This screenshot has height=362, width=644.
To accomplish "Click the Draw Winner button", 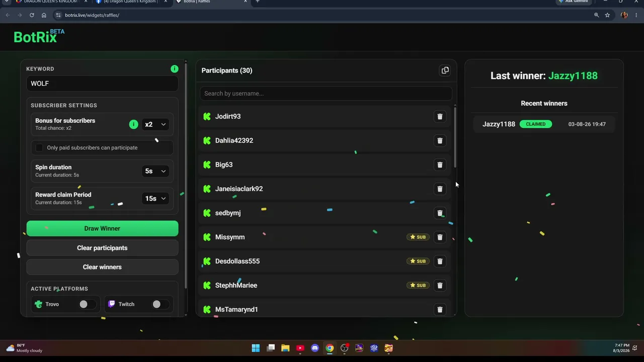I will pos(102,228).
